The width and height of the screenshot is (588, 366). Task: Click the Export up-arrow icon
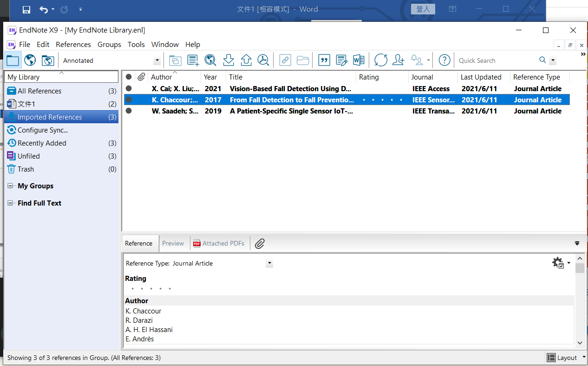click(x=246, y=60)
